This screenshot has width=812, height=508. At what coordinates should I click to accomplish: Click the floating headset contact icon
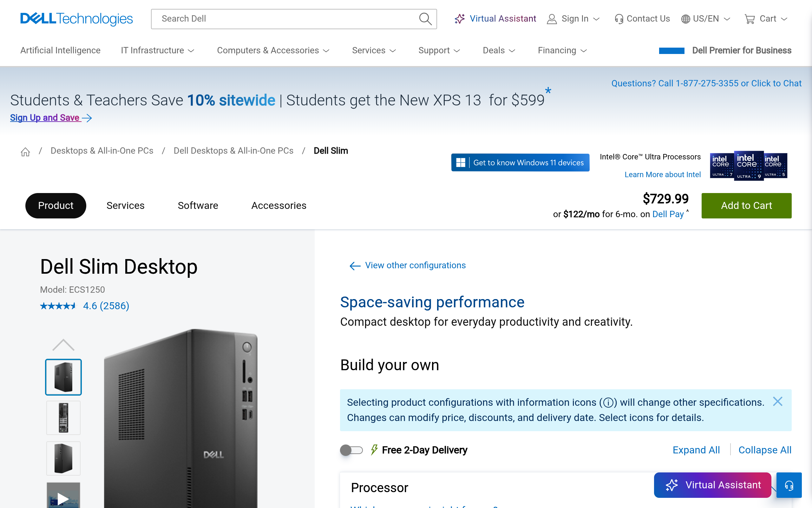click(x=789, y=485)
